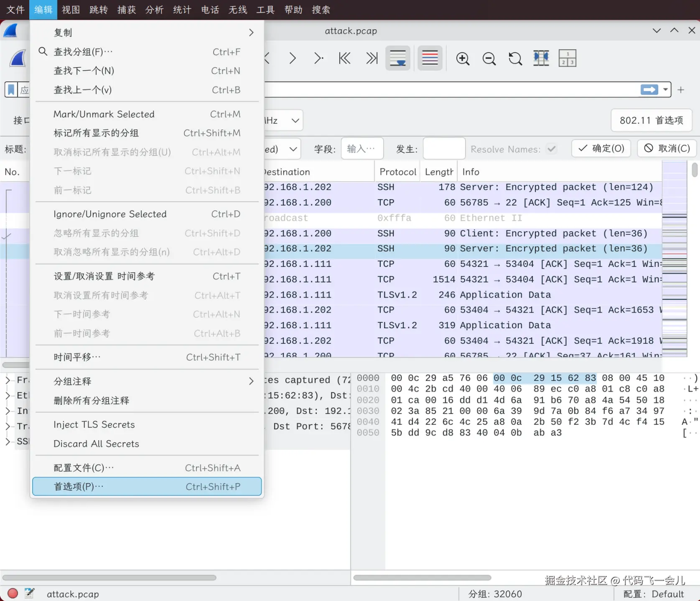Click the 802.11 首选项 button
This screenshot has height=601, width=700.
pos(652,120)
